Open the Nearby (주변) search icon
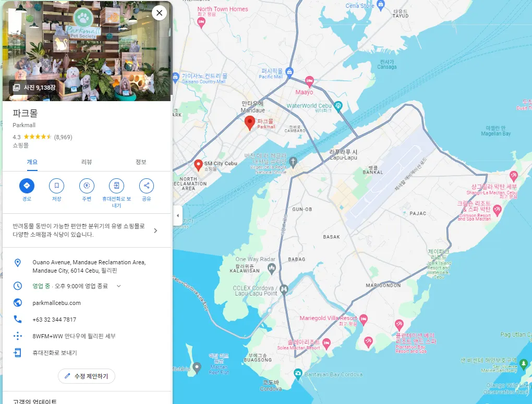 (x=87, y=186)
